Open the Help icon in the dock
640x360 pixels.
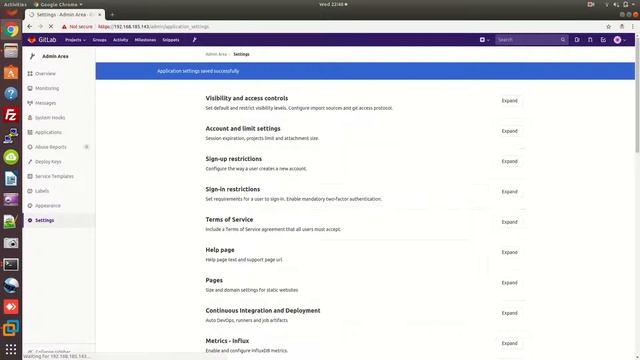pos(11,93)
